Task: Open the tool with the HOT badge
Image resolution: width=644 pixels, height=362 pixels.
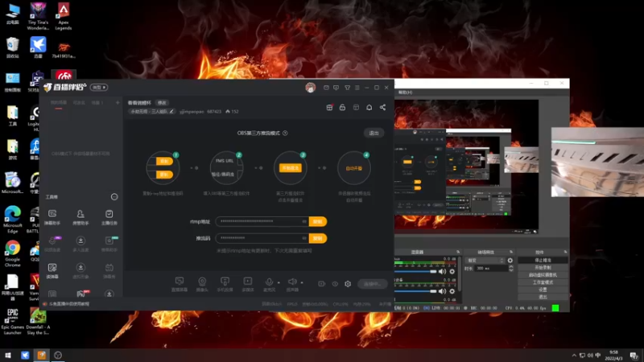Action: pyautogui.click(x=81, y=294)
